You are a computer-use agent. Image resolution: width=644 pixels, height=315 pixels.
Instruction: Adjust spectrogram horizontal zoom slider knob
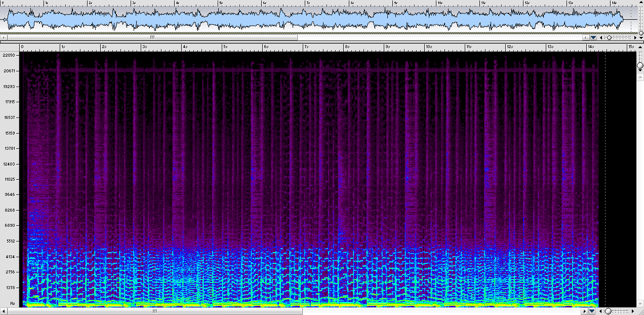pyautogui.click(x=608, y=311)
